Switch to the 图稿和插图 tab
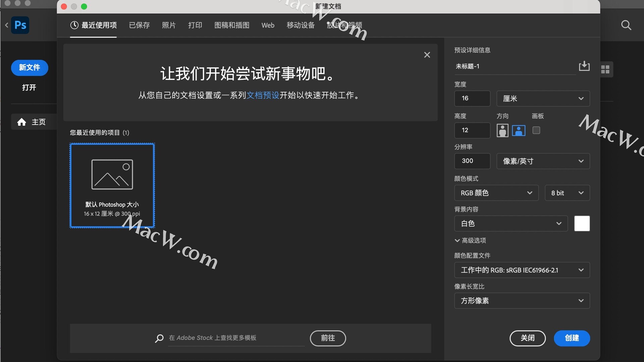This screenshot has height=362, width=644. (x=232, y=25)
